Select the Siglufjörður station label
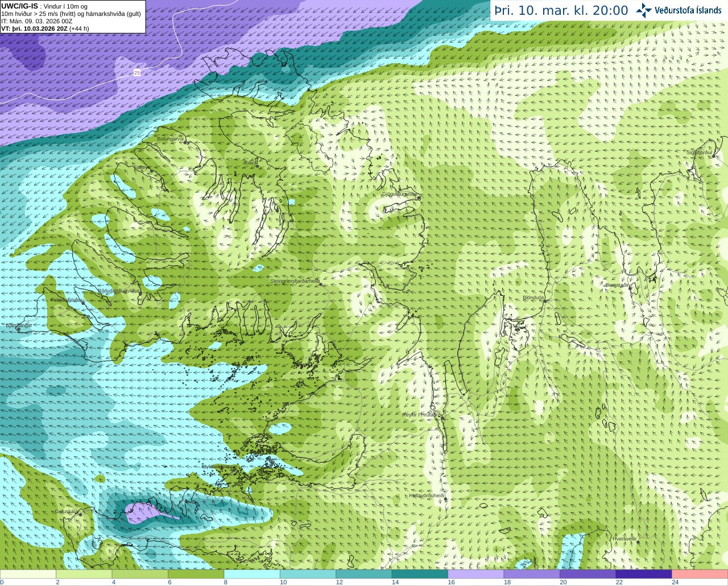This screenshot has width=728, height=586. tap(700, 152)
